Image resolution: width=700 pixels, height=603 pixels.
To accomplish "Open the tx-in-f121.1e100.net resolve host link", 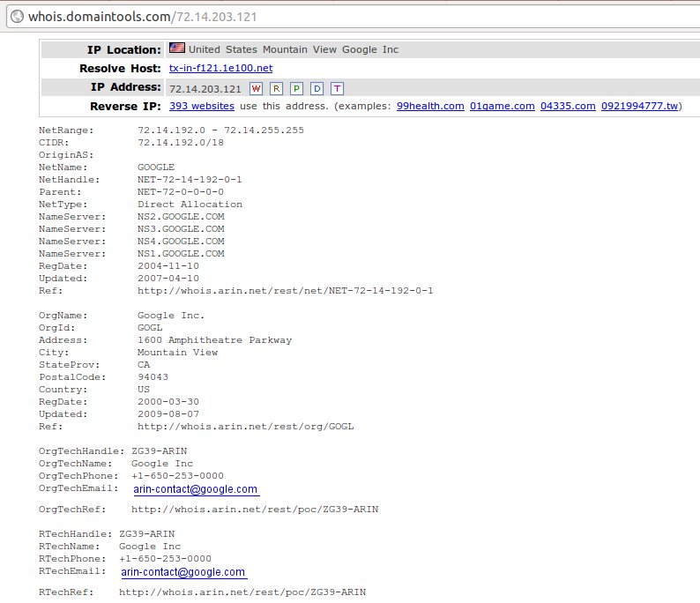I will coord(220,68).
